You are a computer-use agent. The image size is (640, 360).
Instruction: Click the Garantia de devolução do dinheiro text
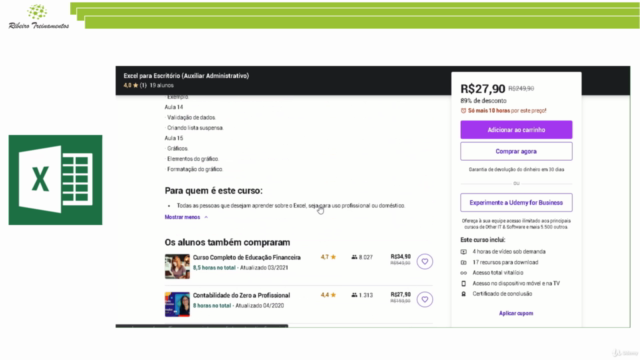tap(516, 169)
